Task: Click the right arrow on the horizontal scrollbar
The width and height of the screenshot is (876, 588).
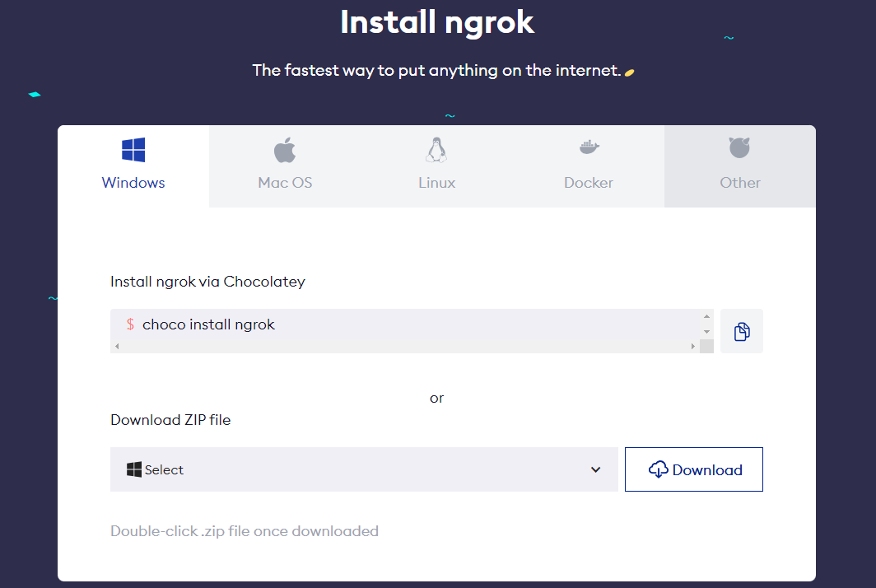Action: pyautogui.click(x=692, y=346)
